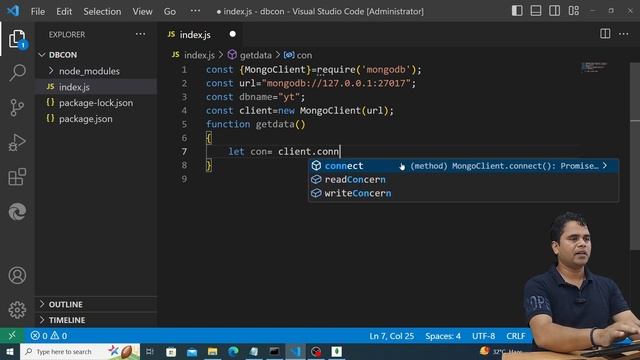
Task: Open the Manage gear icon
Action: 17,310
